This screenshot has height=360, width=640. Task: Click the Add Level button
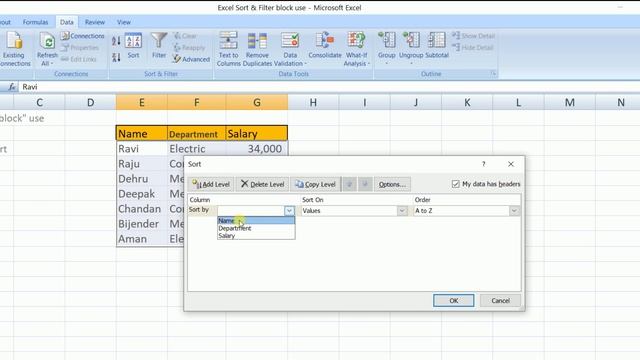(x=211, y=184)
